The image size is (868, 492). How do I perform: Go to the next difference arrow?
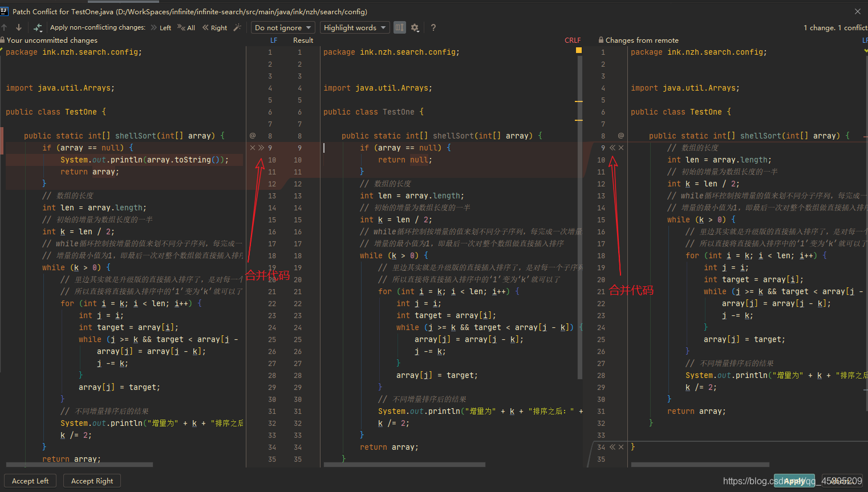(x=19, y=27)
